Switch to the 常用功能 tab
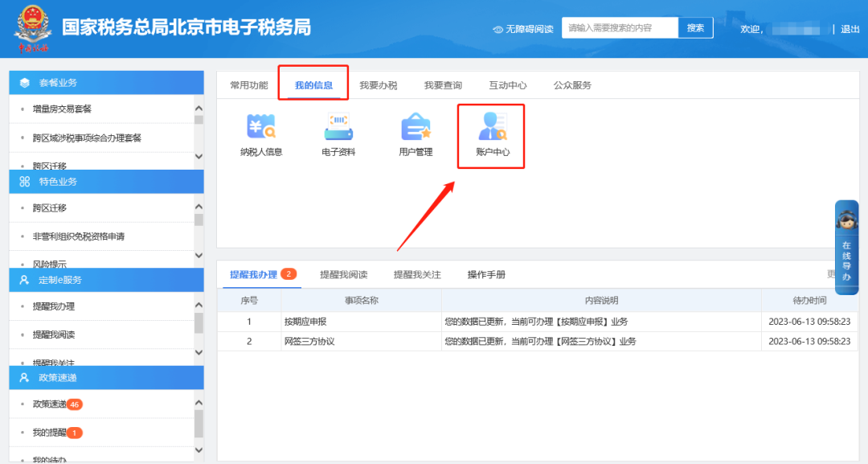Viewport: 868px width, 464px height. pos(248,85)
